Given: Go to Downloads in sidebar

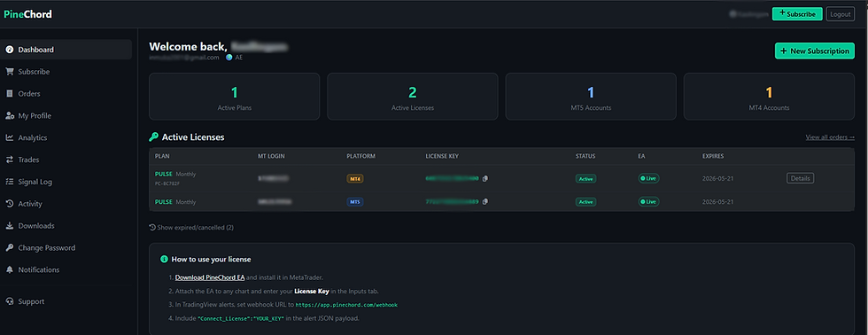Looking at the screenshot, I should (x=66, y=226).
